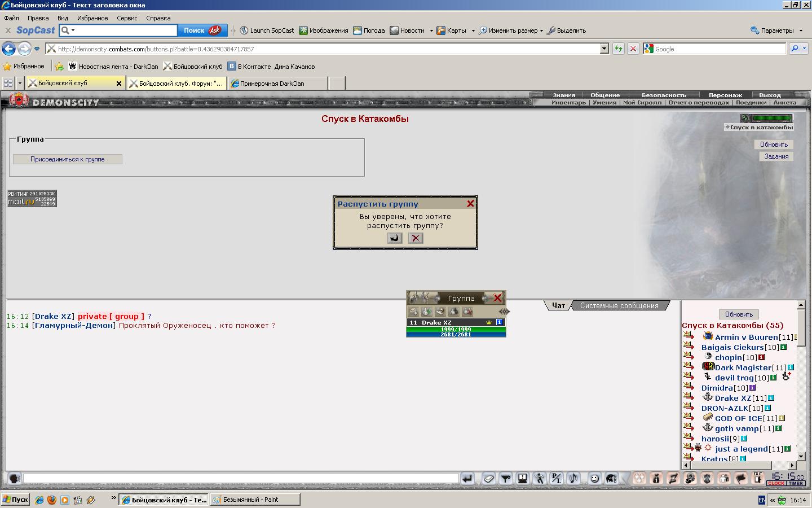Click the exclamation monitor icon in chat toolbar
Image resolution: width=812 pixels, height=508 pixels.
523,479
